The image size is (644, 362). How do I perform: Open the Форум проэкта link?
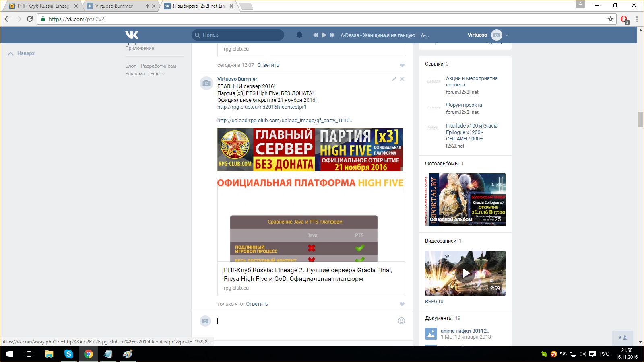click(x=464, y=105)
